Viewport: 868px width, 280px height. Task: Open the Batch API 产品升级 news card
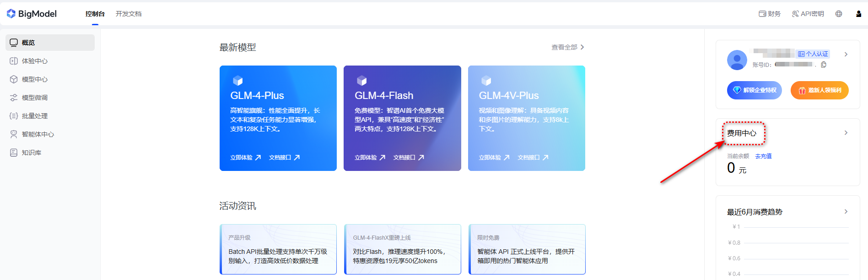pyautogui.click(x=278, y=249)
